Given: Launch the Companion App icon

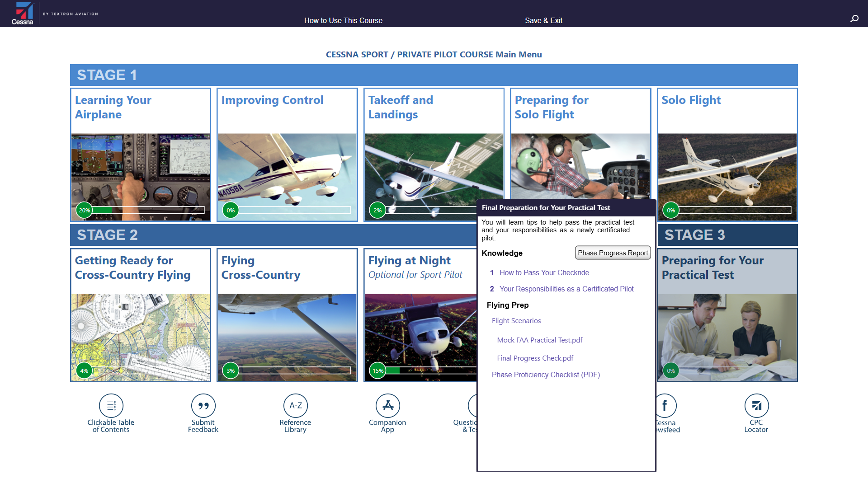Looking at the screenshot, I should 387,406.
